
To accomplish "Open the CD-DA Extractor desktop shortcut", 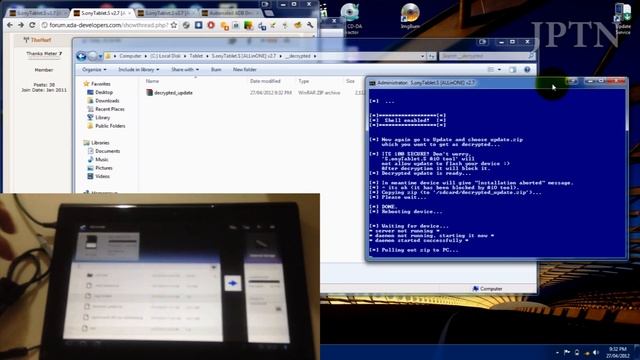I will (x=351, y=18).
